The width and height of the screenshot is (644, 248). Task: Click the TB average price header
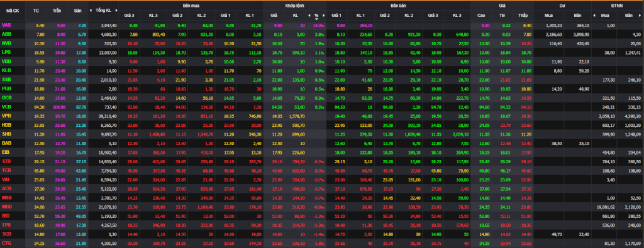click(502, 15)
